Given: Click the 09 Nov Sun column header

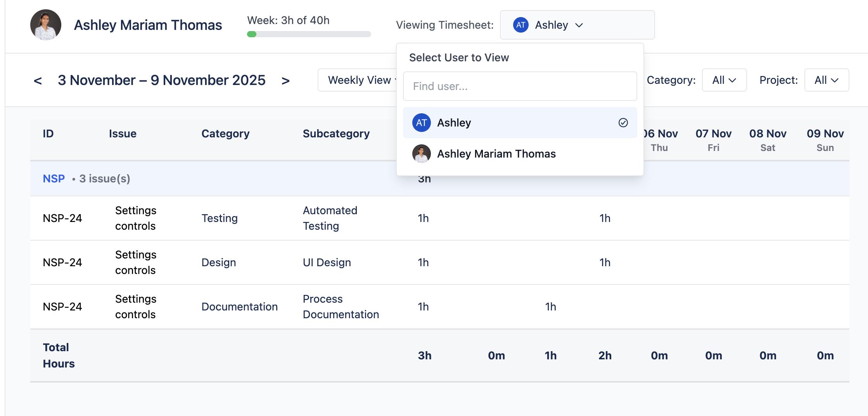Looking at the screenshot, I should point(825,140).
